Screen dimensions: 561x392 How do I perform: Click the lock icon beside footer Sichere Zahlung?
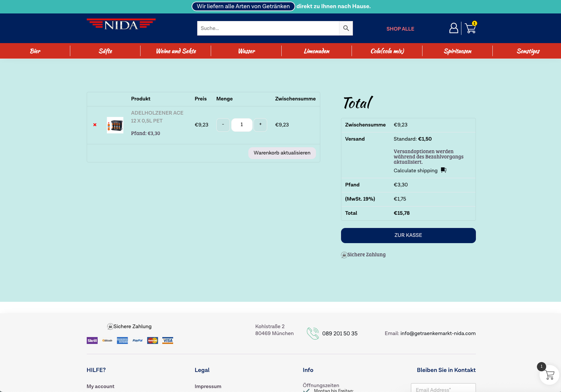pyautogui.click(x=110, y=326)
